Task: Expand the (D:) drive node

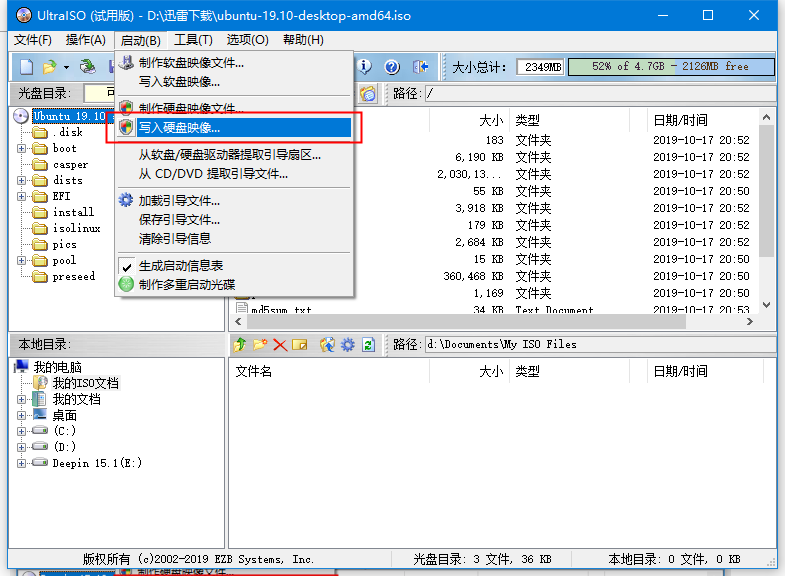Action: [21, 447]
